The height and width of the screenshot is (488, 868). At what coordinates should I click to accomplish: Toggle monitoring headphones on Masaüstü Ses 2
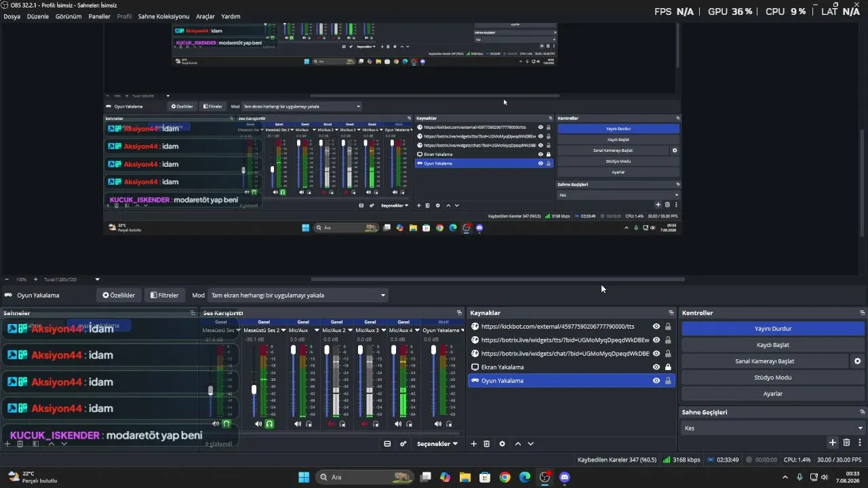coord(269,424)
